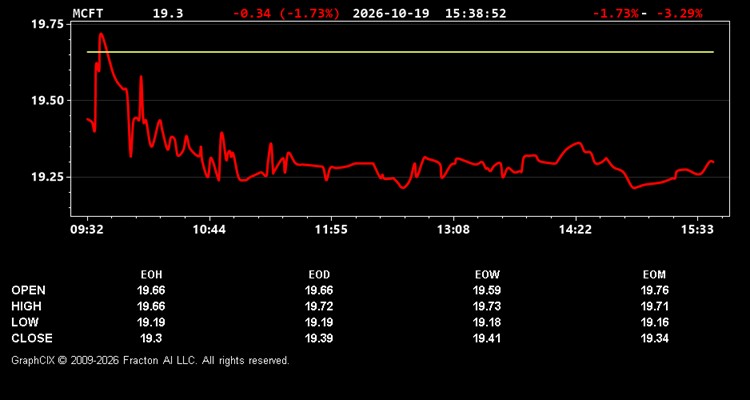Click the date 2026-10-19
Viewport: 750px width, 400px height.
click(x=393, y=13)
